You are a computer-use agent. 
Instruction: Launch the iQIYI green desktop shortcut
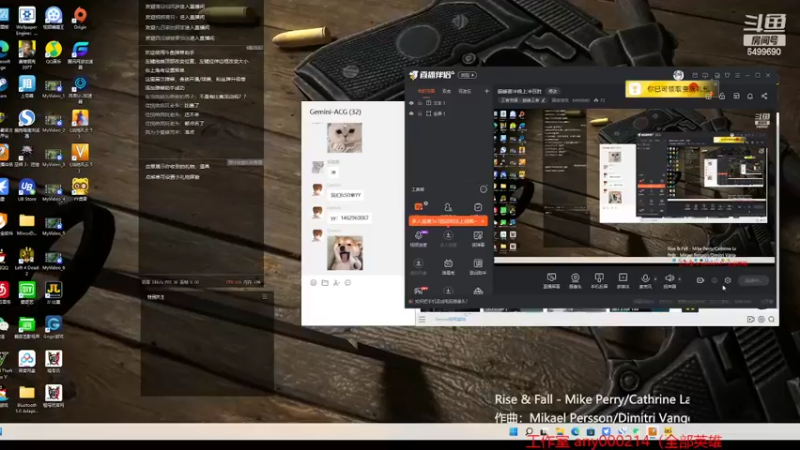27,293
